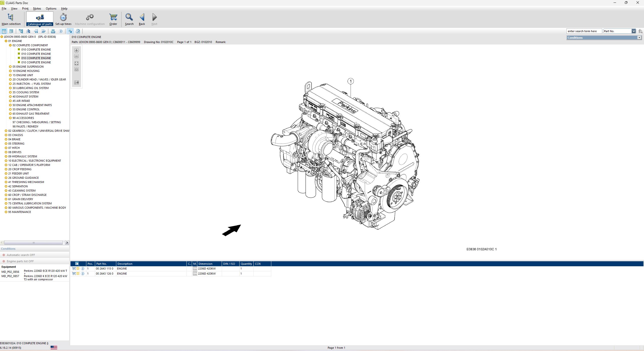This screenshot has width=644, height=351.
Task: Select the Order cart icon
Action: 113,18
